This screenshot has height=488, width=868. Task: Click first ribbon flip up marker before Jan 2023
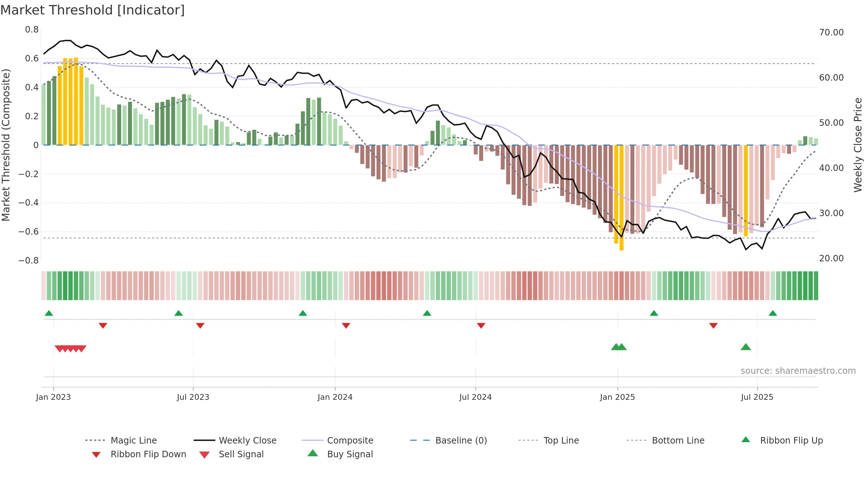[x=49, y=313]
